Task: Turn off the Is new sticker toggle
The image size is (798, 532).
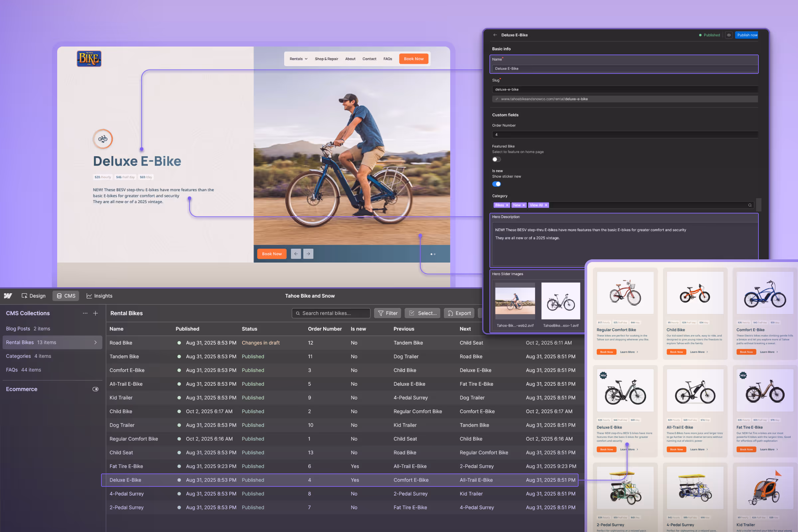Action: 496,184
